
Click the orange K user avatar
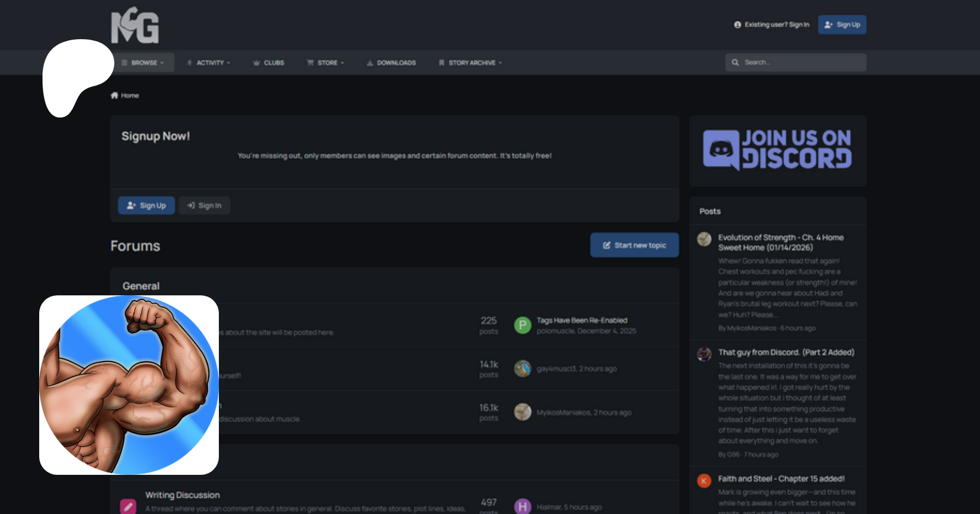pos(704,481)
